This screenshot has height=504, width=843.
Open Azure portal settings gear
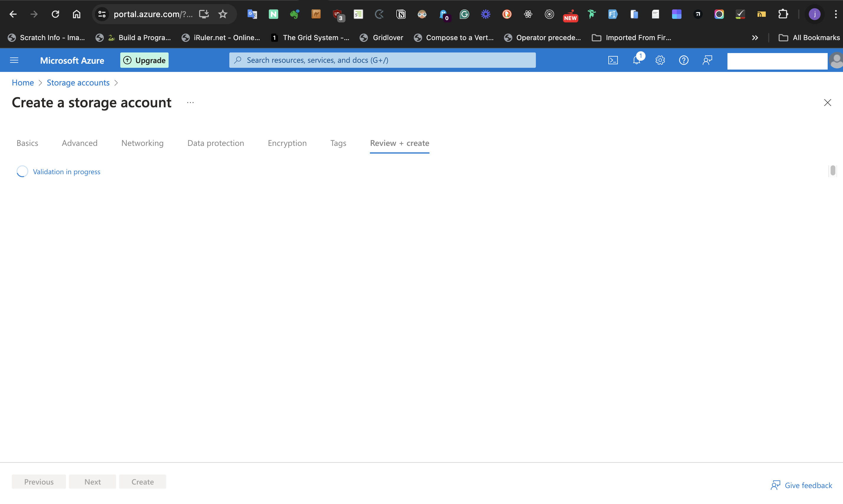point(660,60)
